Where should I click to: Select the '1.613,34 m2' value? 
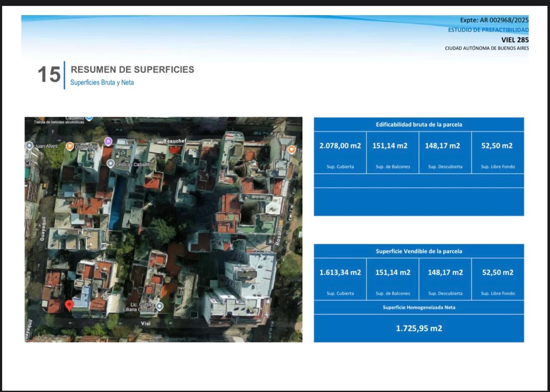click(340, 272)
